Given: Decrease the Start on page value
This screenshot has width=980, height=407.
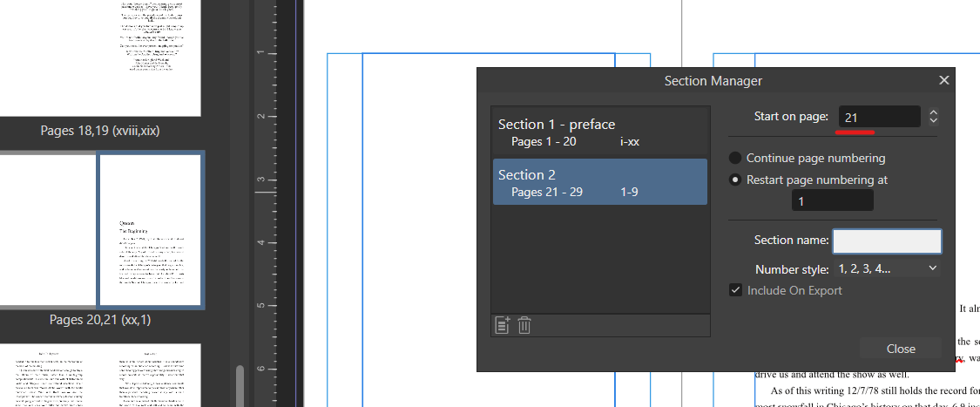Looking at the screenshot, I should (934, 120).
